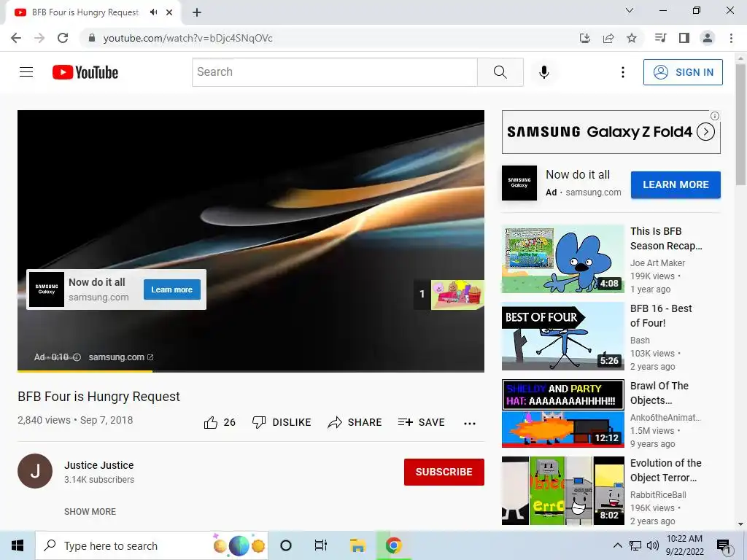Click the upcoming video thumbnail in player
Image resolution: width=747 pixels, height=560 pixels.
tap(457, 295)
